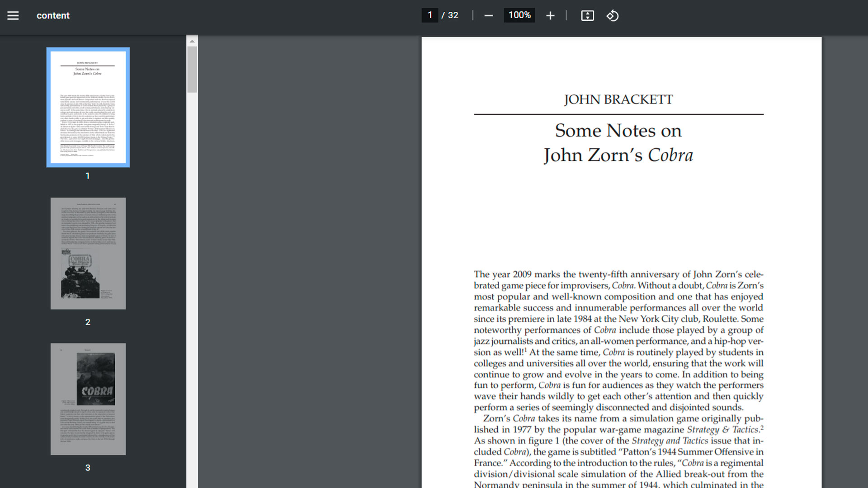Open page 1 thumbnail

click(x=88, y=107)
